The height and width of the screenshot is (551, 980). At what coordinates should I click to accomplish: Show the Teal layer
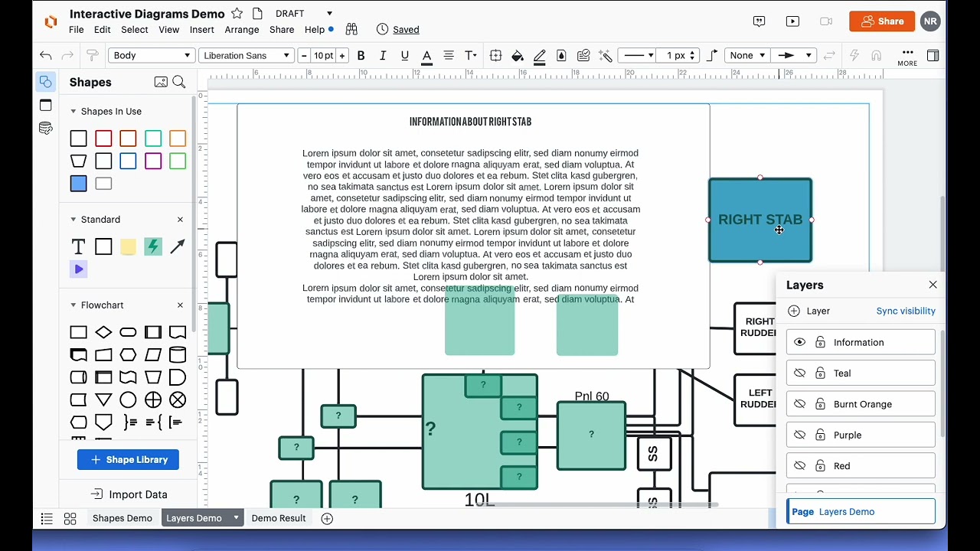pos(799,373)
